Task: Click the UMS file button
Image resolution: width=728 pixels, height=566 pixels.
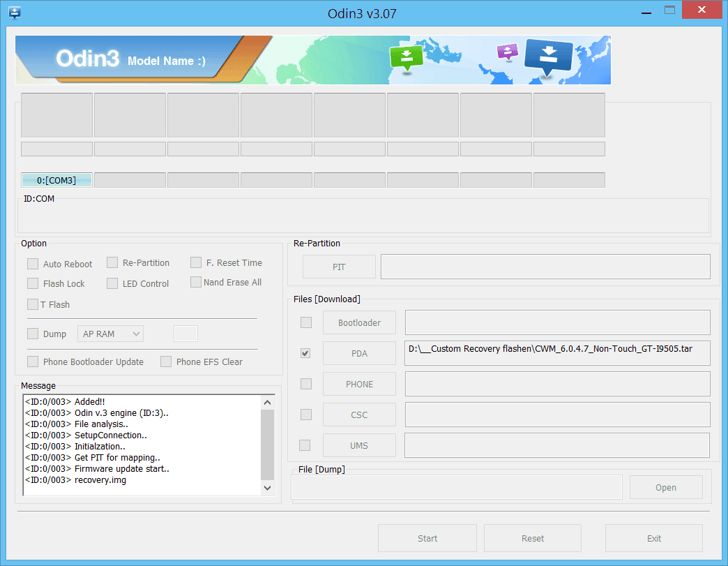Action: pos(359,445)
